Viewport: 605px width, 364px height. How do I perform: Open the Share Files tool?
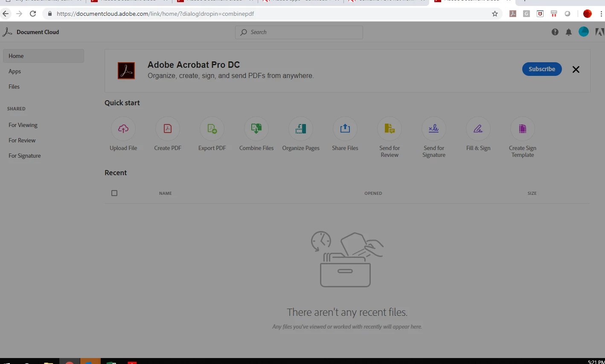(345, 129)
